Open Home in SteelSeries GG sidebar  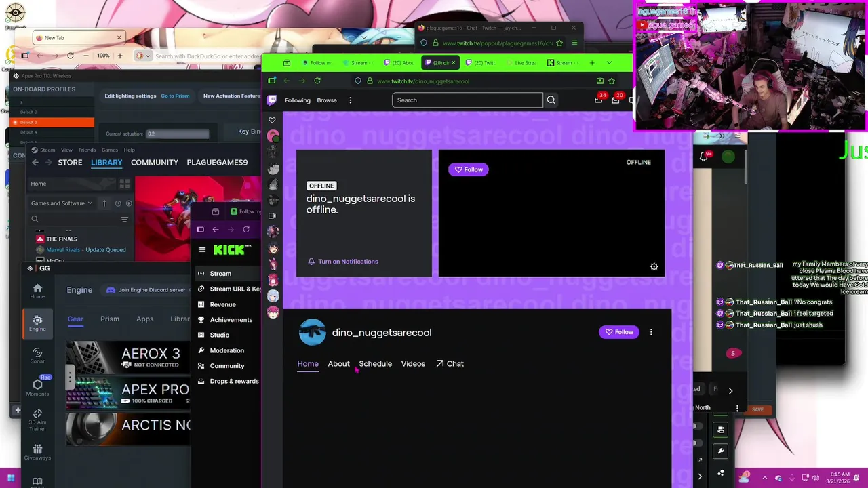(37, 291)
